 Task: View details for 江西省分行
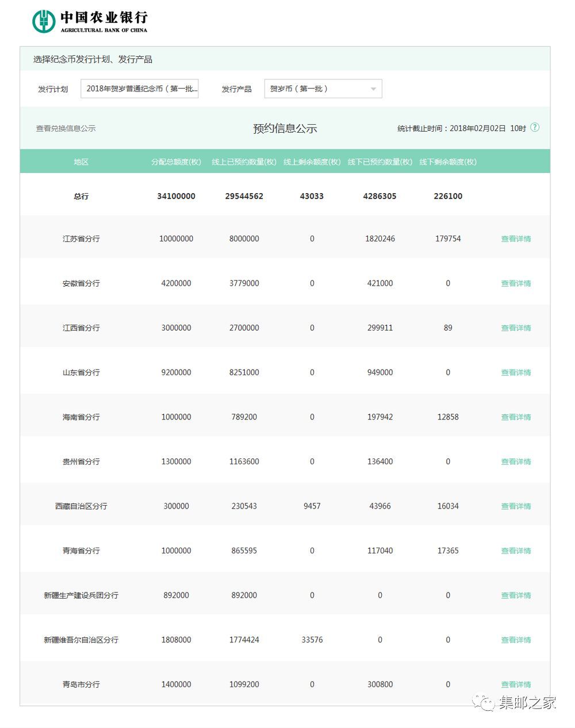pos(516,328)
